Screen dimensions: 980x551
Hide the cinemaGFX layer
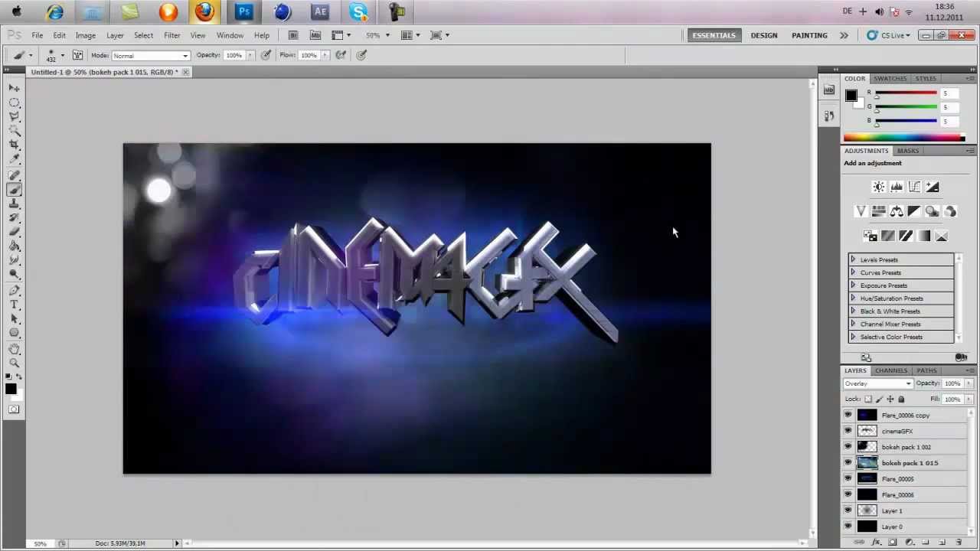(x=848, y=431)
